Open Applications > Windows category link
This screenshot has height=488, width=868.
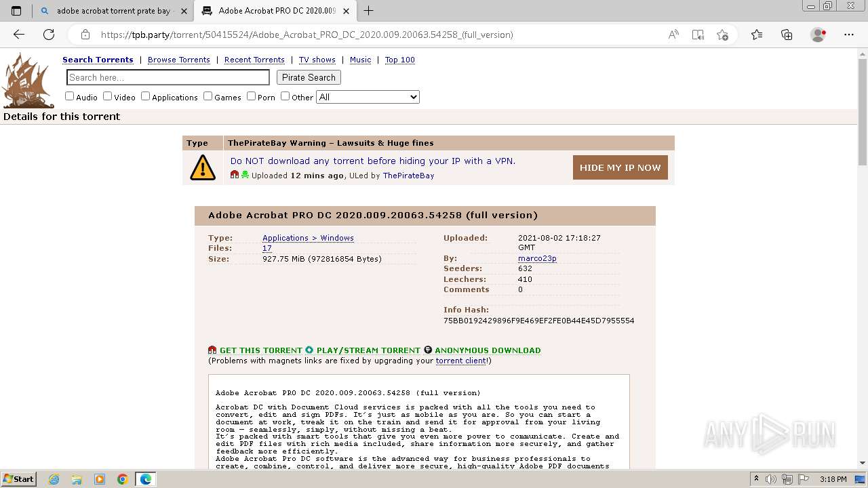tap(308, 238)
